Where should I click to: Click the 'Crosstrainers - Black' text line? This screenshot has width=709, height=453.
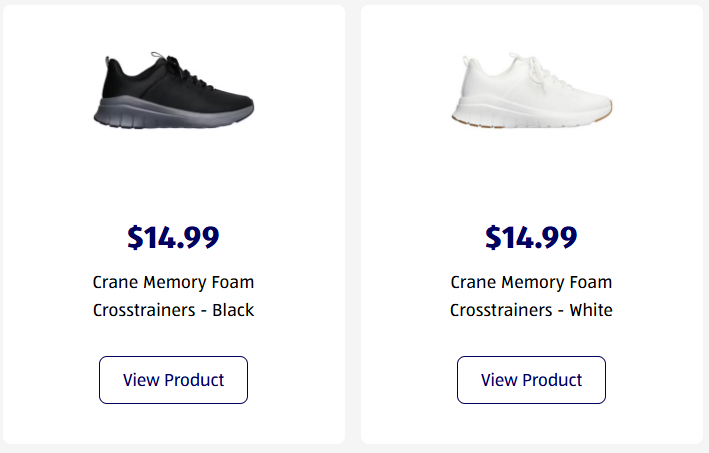[173, 310]
